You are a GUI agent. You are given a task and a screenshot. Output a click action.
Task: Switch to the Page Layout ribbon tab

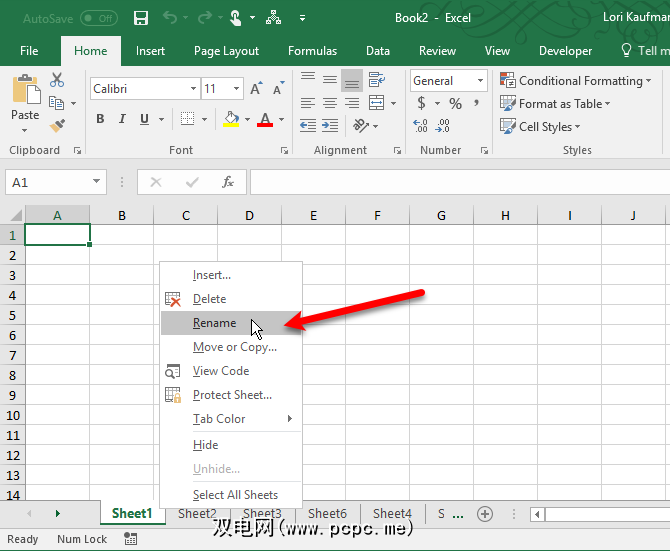click(x=226, y=51)
